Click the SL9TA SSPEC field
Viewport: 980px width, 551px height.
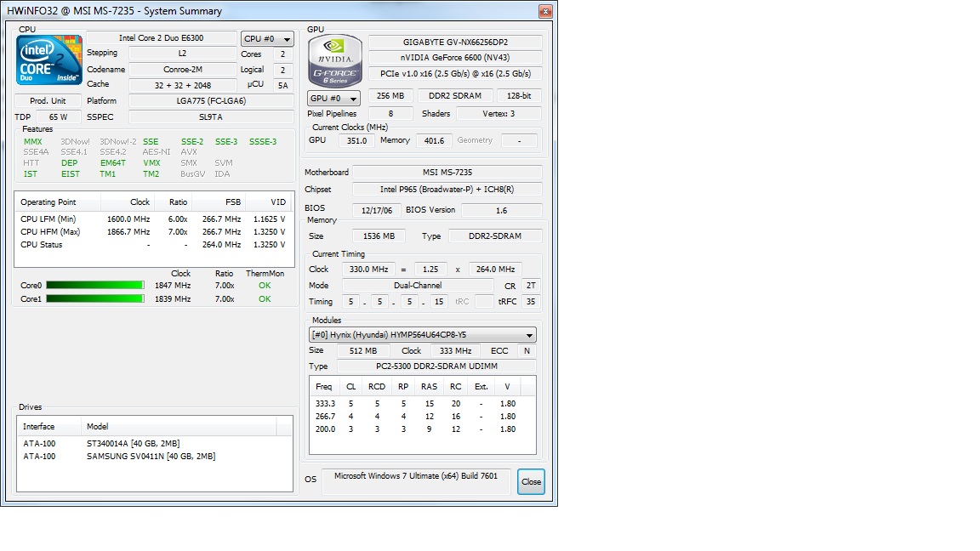211,116
